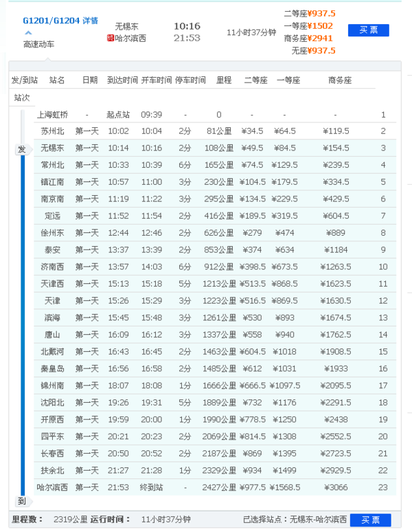This screenshot has height=532, width=412.
Task: Select the 开原西 station name
Action: click(x=52, y=419)
